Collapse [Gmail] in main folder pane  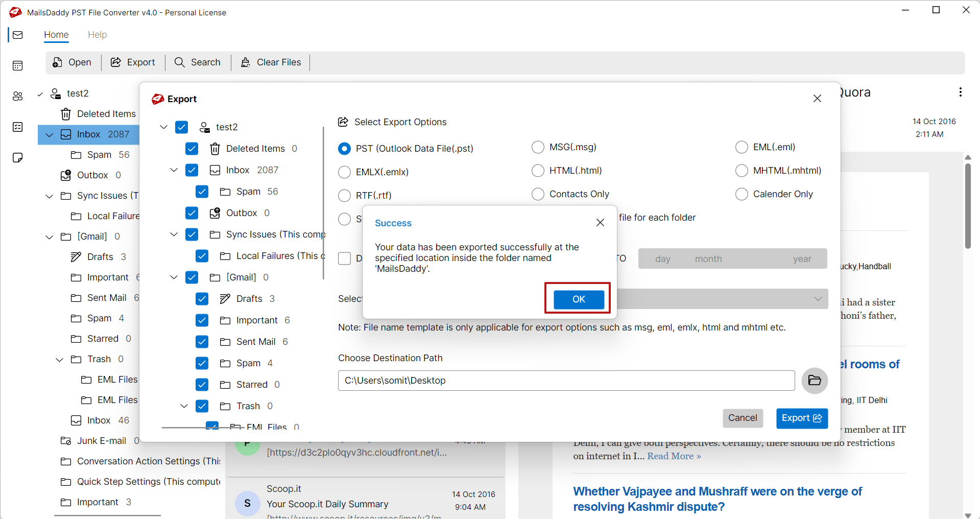pyautogui.click(x=50, y=237)
